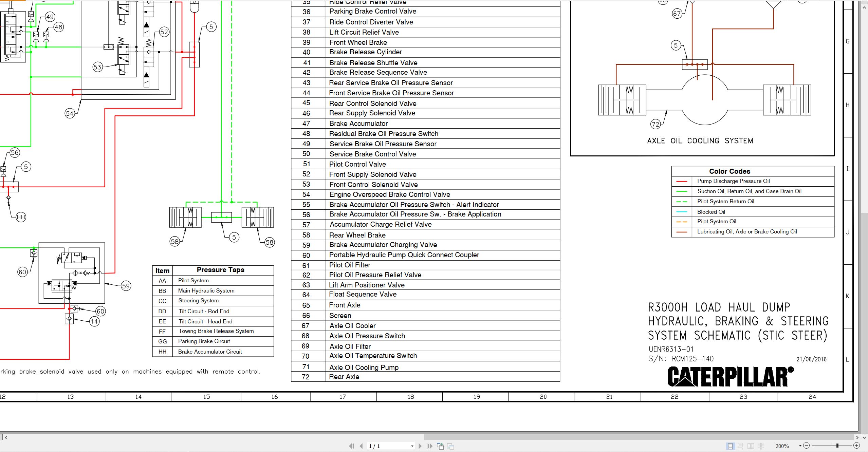Screen dimensions: 868x452
Task: Click callout bubble 72 near the axle
Action: pos(655,124)
